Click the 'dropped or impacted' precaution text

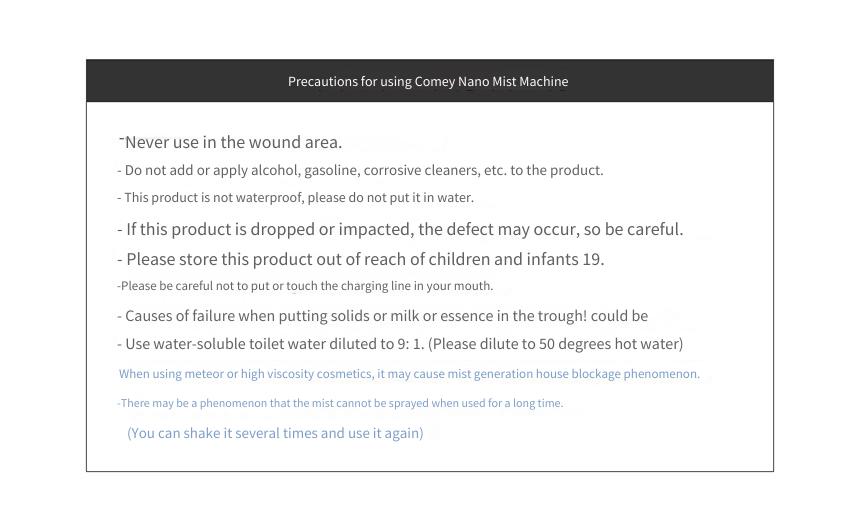point(400,229)
